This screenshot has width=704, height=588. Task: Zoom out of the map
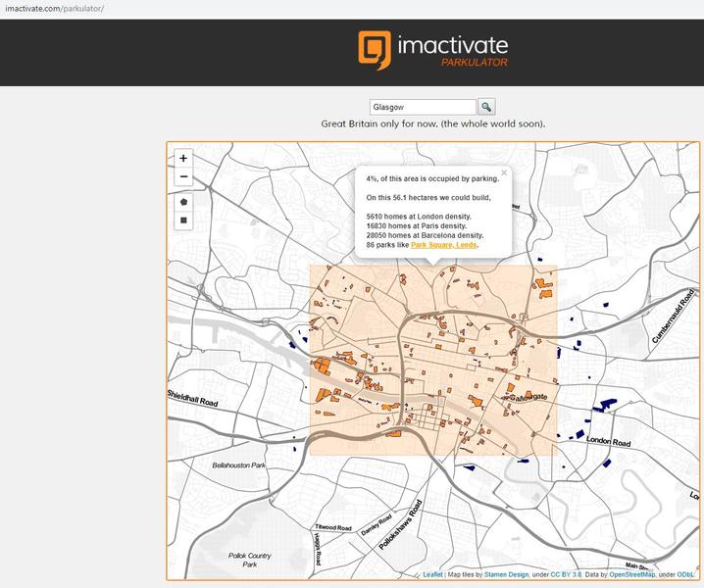[183, 177]
